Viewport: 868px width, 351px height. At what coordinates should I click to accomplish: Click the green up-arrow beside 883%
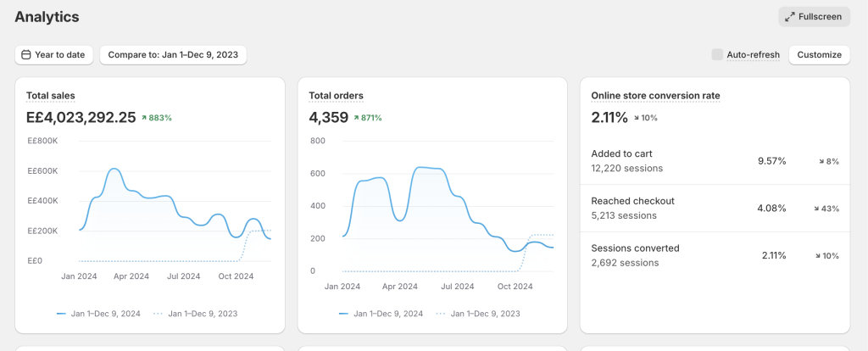pyautogui.click(x=144, y=118)
